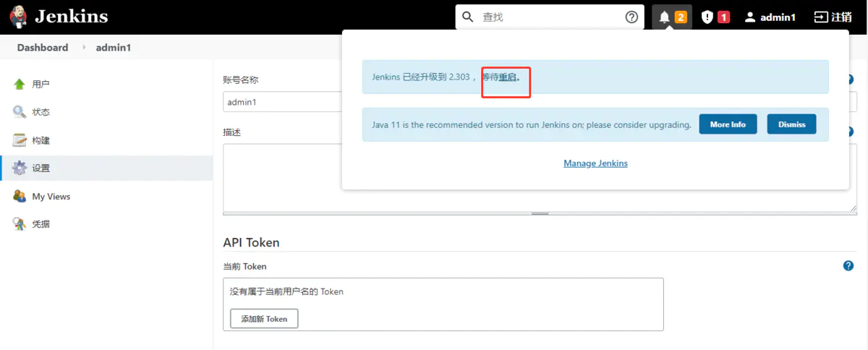The height and width of the screenshot is (350, 868).
Task: Open help icon beside 当前 Token
Action: (x=848, y=266)
